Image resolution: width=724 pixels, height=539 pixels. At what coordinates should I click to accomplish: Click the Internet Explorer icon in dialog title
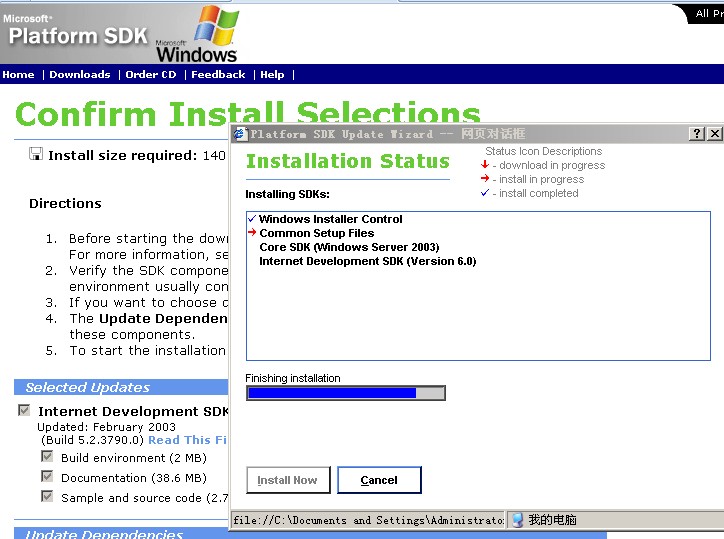[x=239, y=134]
